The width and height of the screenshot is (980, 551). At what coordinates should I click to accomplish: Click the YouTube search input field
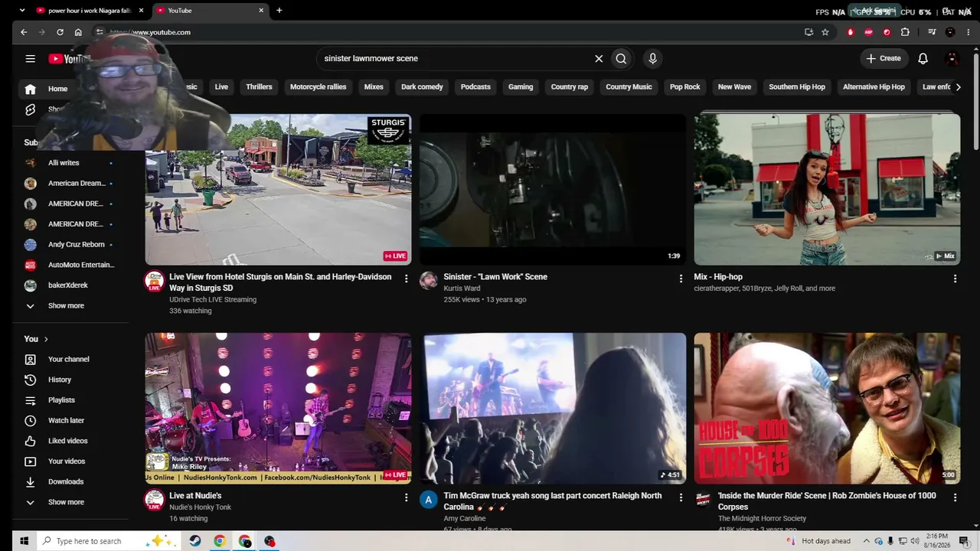pos(453,58)
